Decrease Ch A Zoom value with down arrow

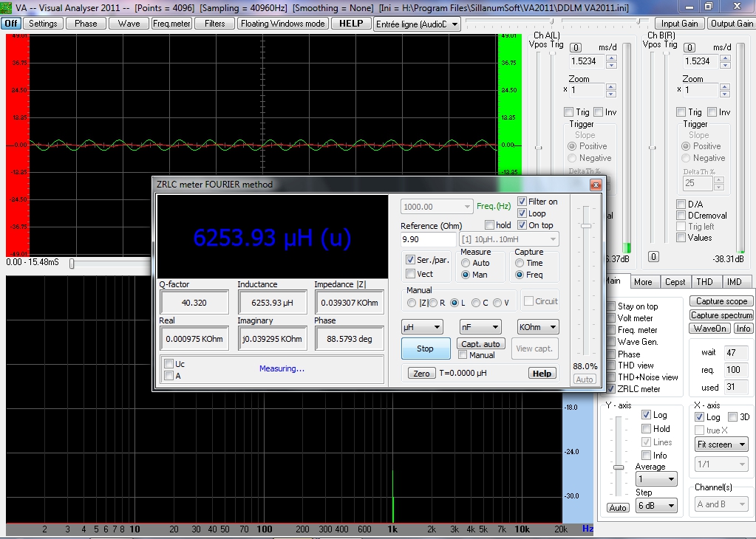click(x=611, y=94)
